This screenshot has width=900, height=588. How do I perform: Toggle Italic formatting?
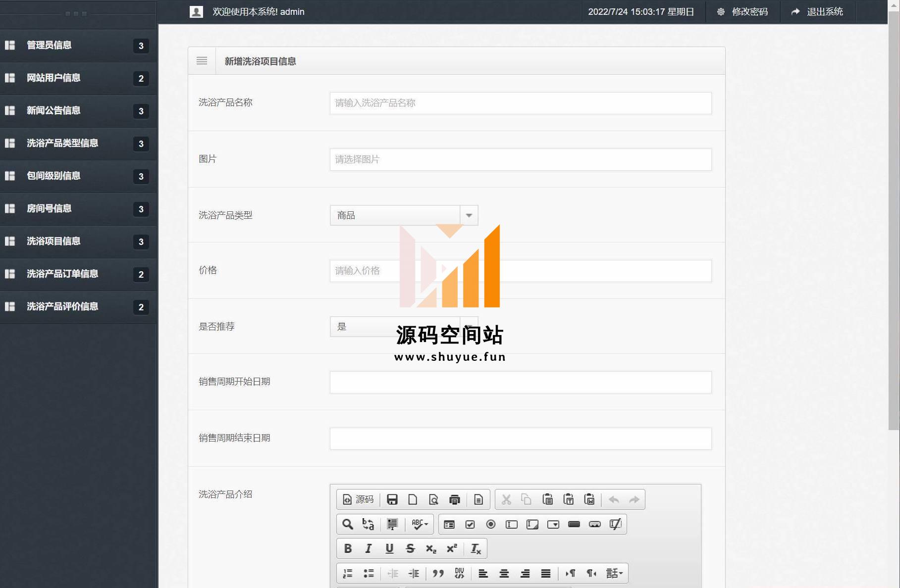click(368, 548)
